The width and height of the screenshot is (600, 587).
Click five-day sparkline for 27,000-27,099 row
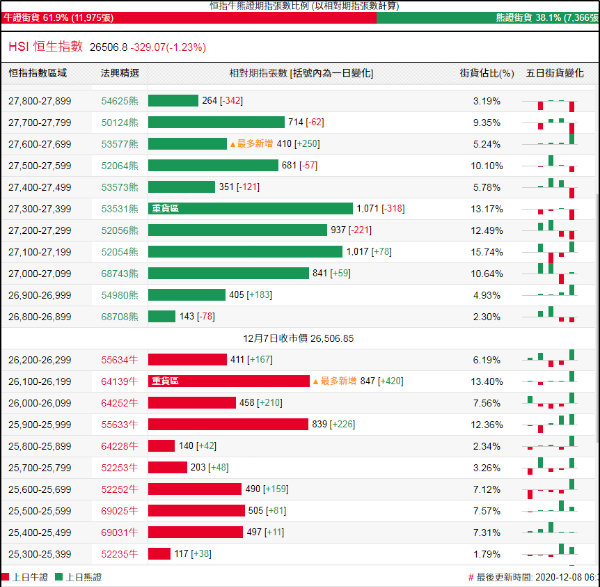[x=549, y=273]
